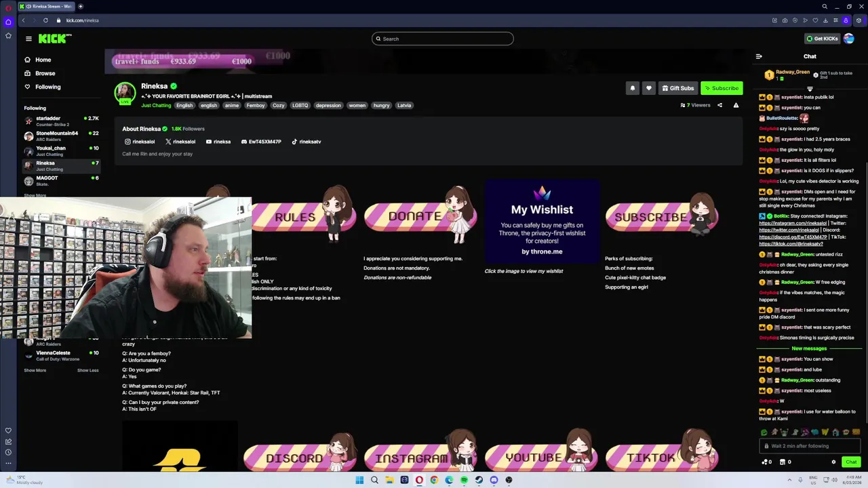This screenshot has width=868, height=488.
Task: Select the English tag chip
Action: pyautogui.click(x=184, y=106)
